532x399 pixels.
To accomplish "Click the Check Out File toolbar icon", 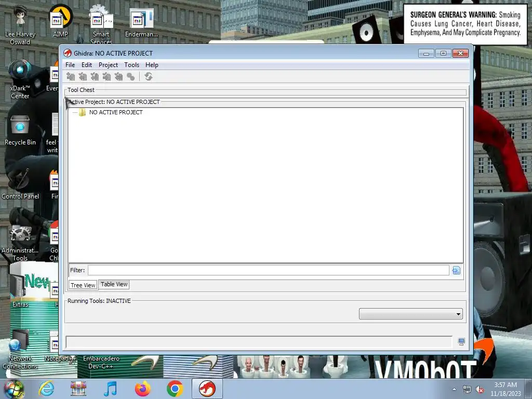I will [x=83, y=77].
